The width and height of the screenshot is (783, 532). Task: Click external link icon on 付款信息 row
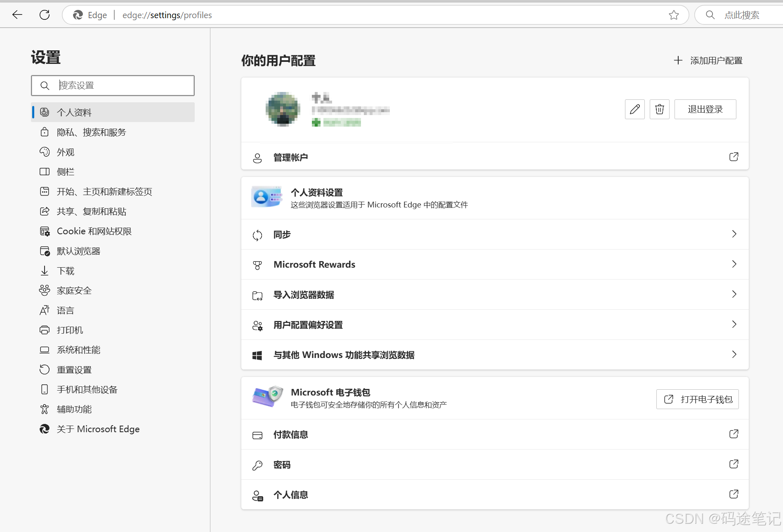point(733,434)
